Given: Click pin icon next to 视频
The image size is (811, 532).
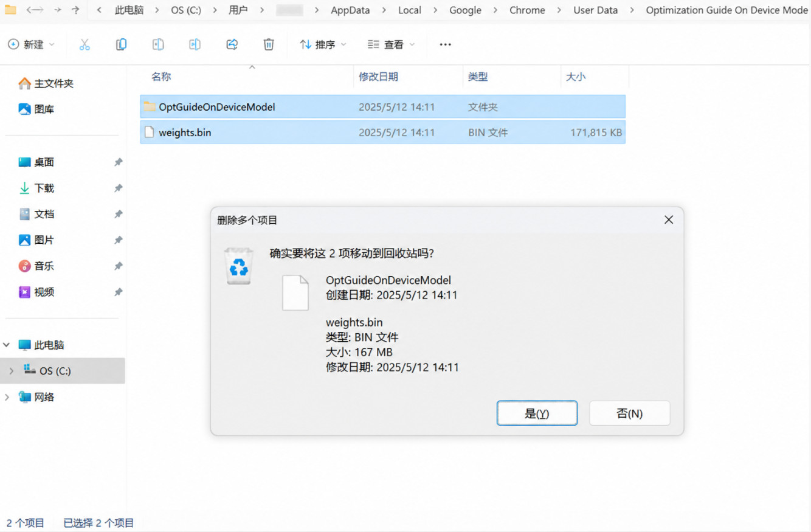Looking at the screenshot, I should 118,292.
